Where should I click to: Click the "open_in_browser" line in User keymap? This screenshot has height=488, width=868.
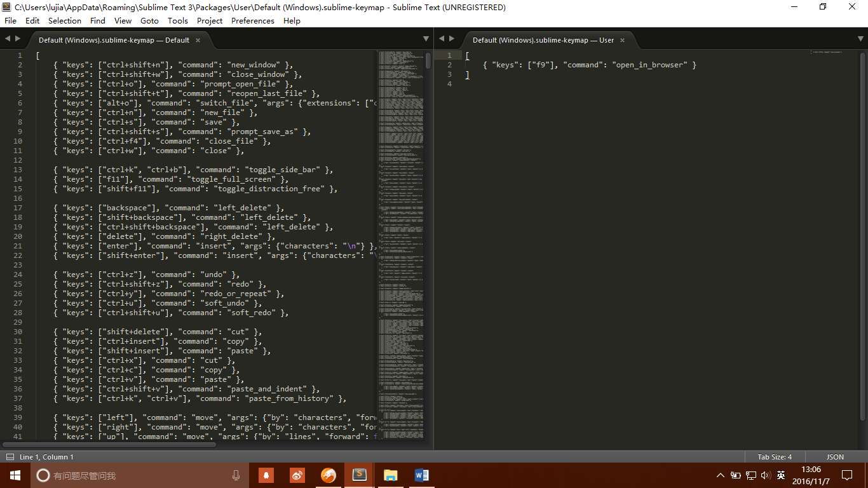590,65
